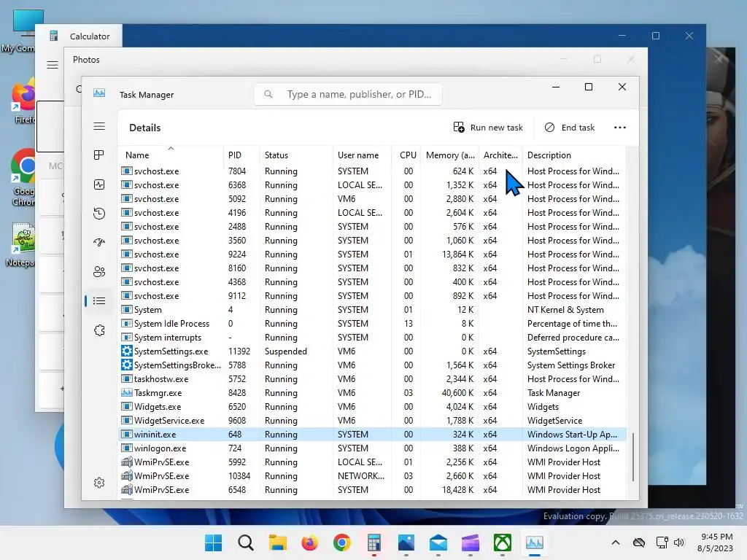Open the clock showing 9:45 PM
Screen dimensions: 747x560
point(715,542)
